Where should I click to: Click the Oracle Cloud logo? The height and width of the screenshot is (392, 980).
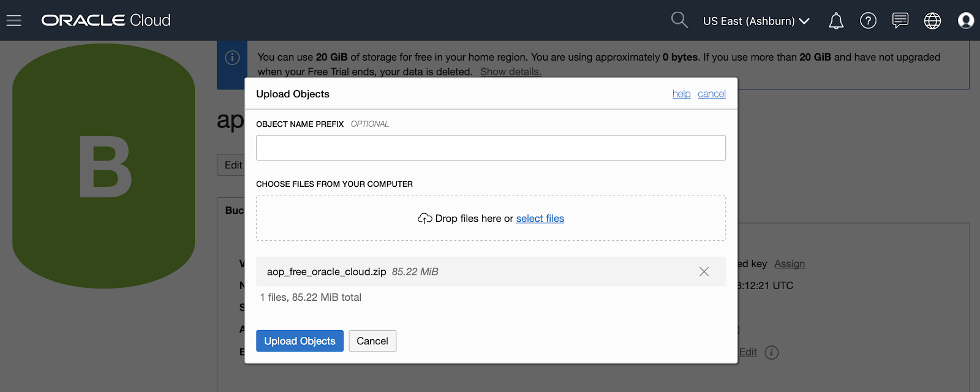pos(106,20)
